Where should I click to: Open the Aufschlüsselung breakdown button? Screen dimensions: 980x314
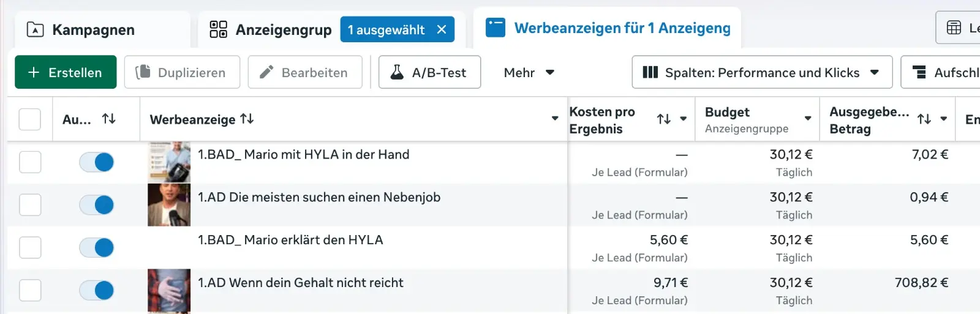pyautogui.click(x=941, y=72)
